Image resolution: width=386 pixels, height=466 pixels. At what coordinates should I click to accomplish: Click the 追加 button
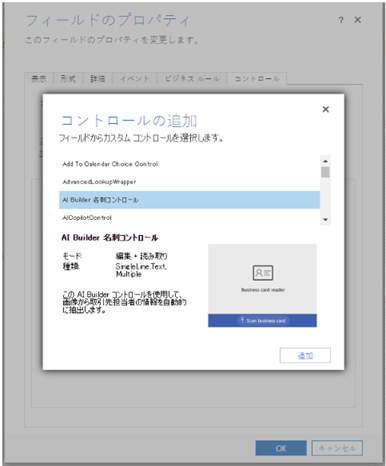tap(305, 355)
